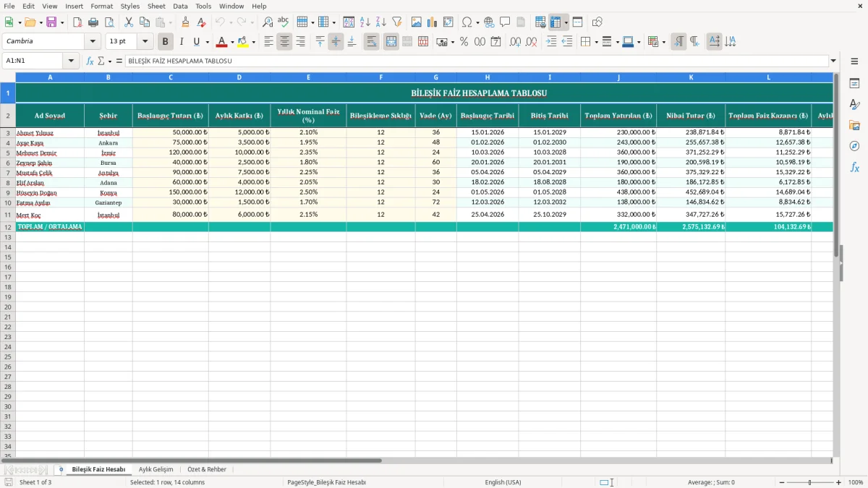Adjust the zoom slider handle
Image resolution: width=868 pixels, height=488 pixels.
(x=809, y=482)
